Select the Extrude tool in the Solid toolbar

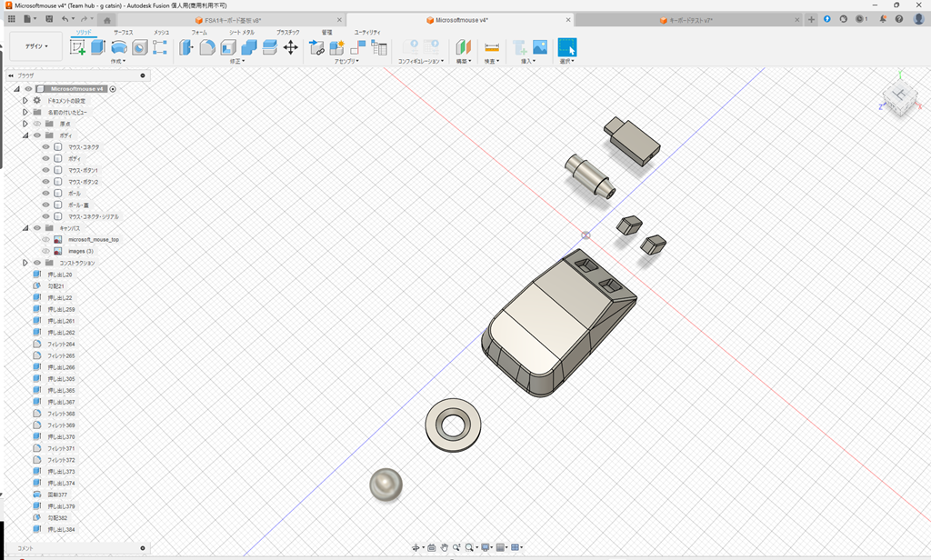[x=97, y=47]
